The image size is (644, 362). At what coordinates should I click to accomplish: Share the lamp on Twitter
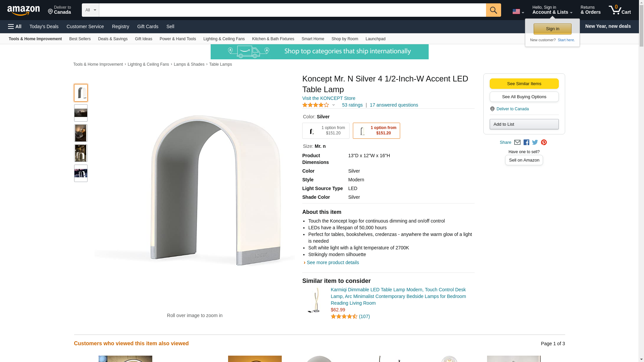535,142
